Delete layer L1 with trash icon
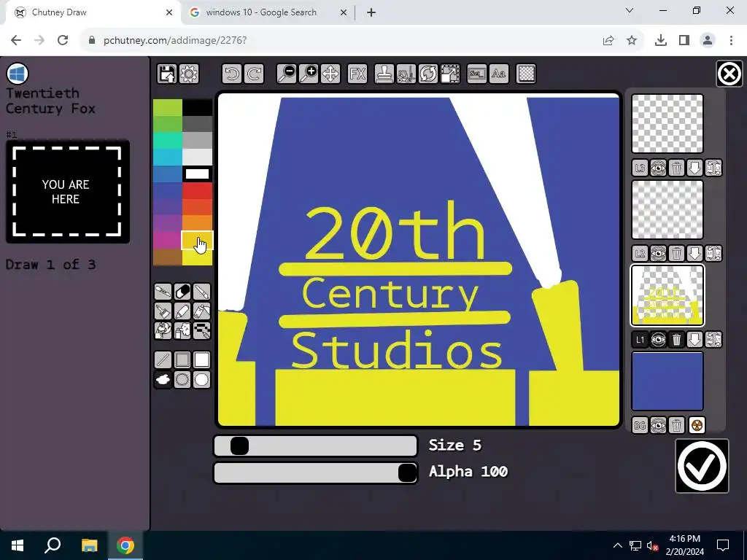Viewport: 747px width, 560px height. 676,340
